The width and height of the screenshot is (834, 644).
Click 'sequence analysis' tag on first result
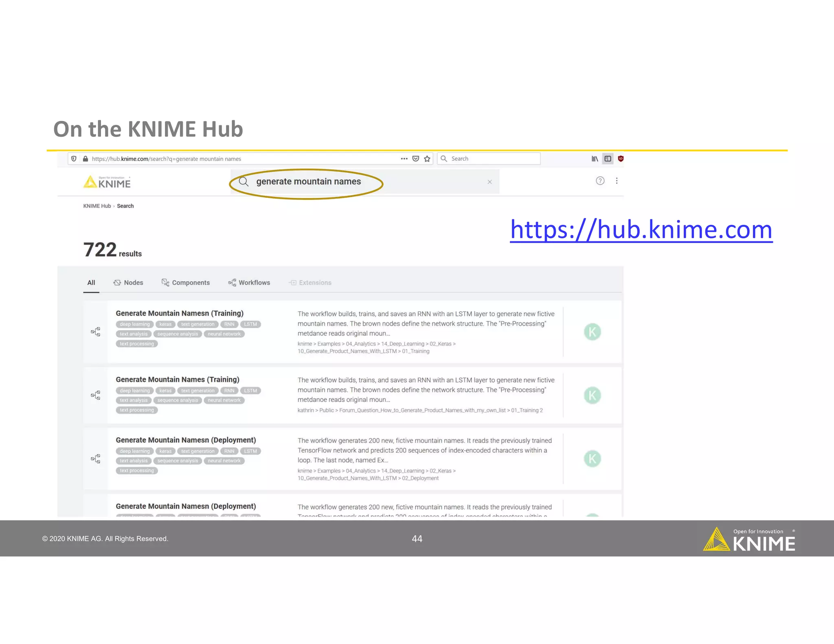coord(178,334)
